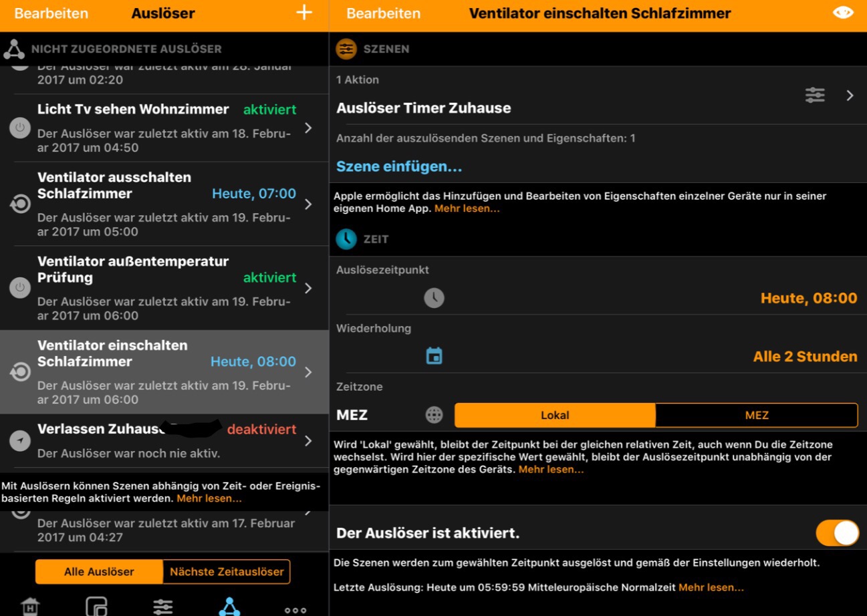Show Alle Auslöser list
Image resolution: width=867 pixels, height=616 pixels.
[99, 572]
